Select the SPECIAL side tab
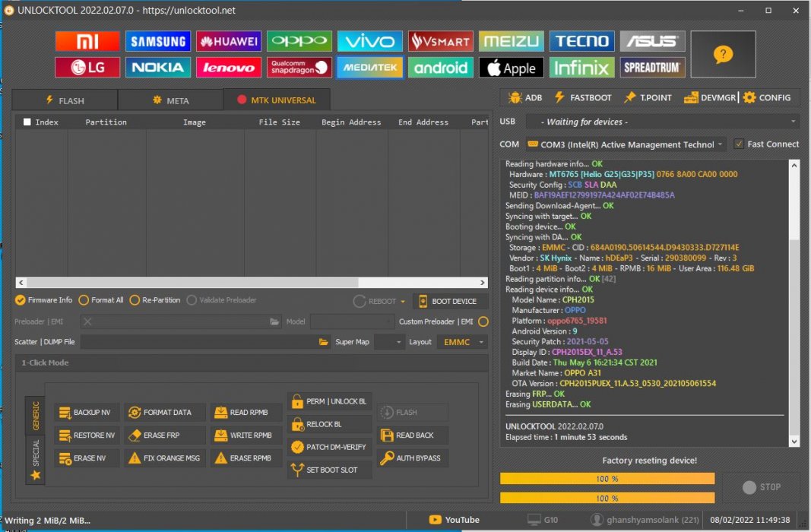This screenshot has width=811, height=532. pyautogui.click(x=35, y=460)
